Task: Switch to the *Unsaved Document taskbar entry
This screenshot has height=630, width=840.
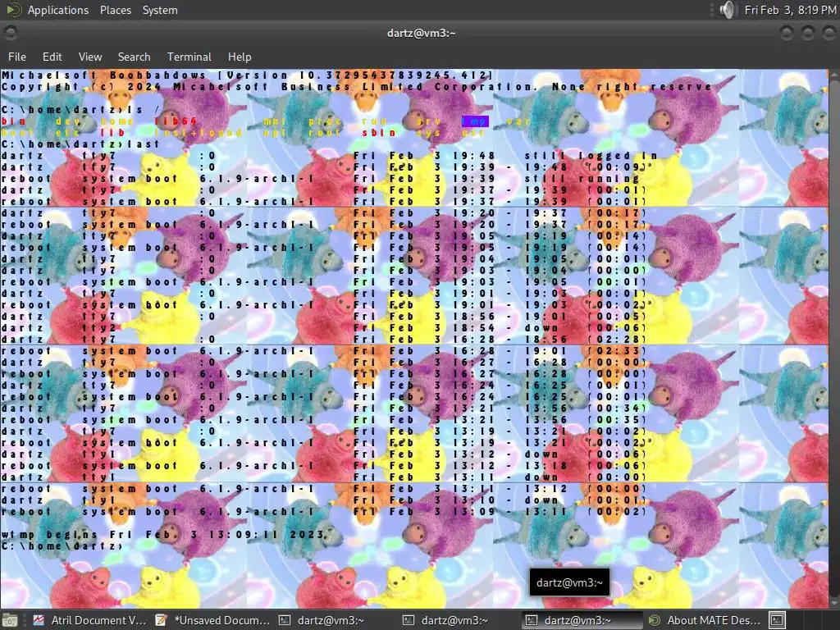Action: coord(212,620)
